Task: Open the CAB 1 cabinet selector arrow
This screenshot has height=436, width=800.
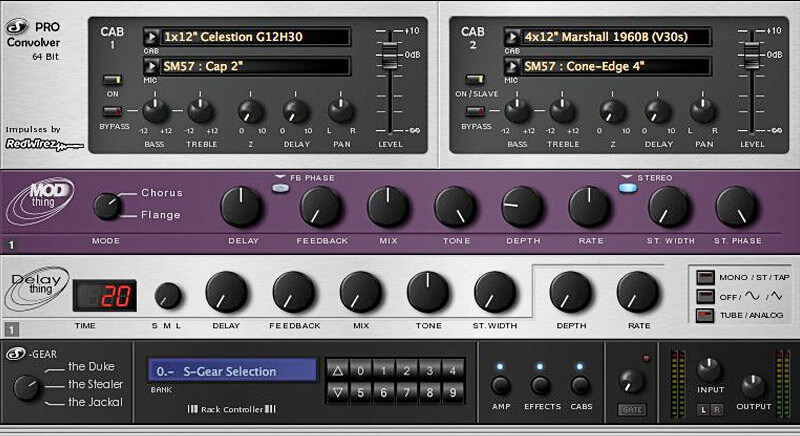Action: [x=151, y=37]
